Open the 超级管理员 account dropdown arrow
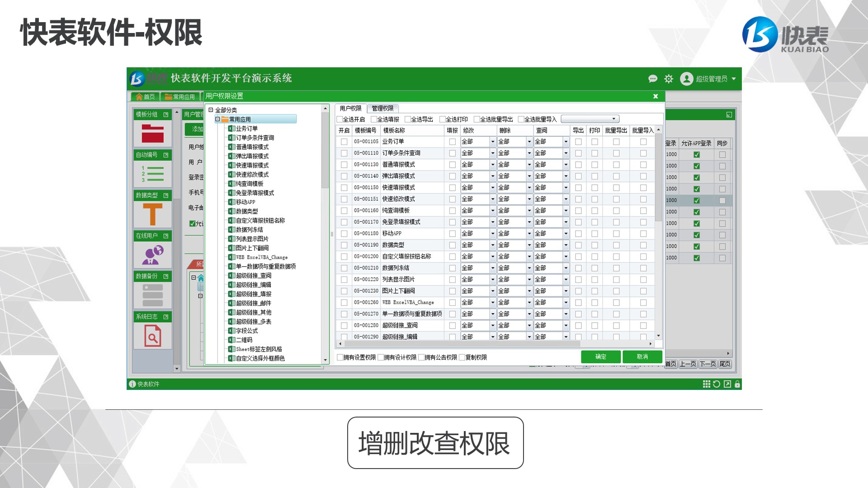The width and height of the screenshot is (868, 488). point(734,79)
